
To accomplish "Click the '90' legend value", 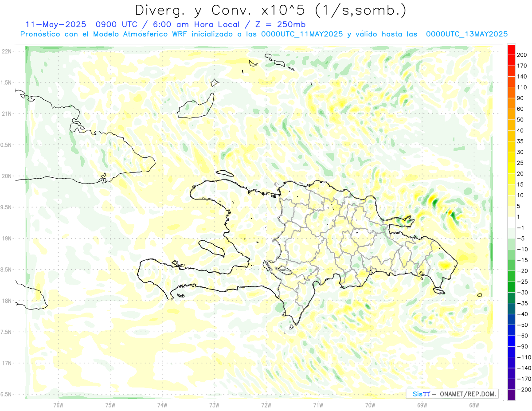I will point(520,98).
